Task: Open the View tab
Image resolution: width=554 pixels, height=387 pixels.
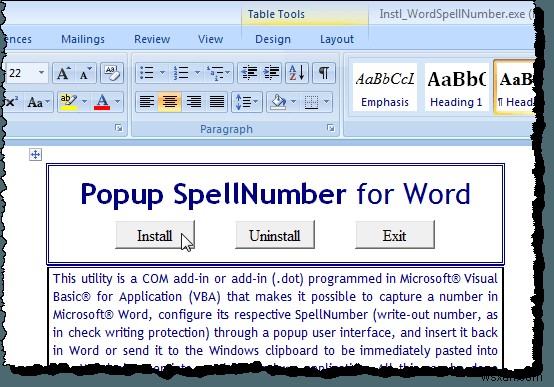Action: (211, 39)
